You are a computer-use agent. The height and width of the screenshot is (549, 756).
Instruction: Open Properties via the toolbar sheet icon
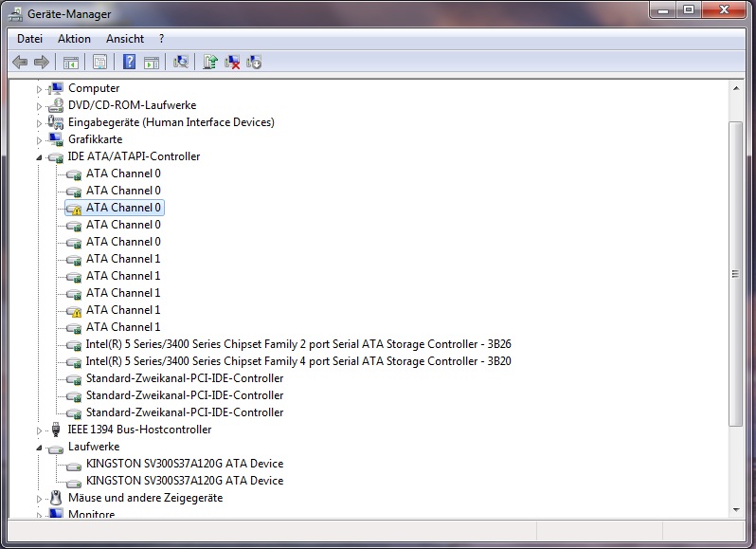[x=99, y=63]
